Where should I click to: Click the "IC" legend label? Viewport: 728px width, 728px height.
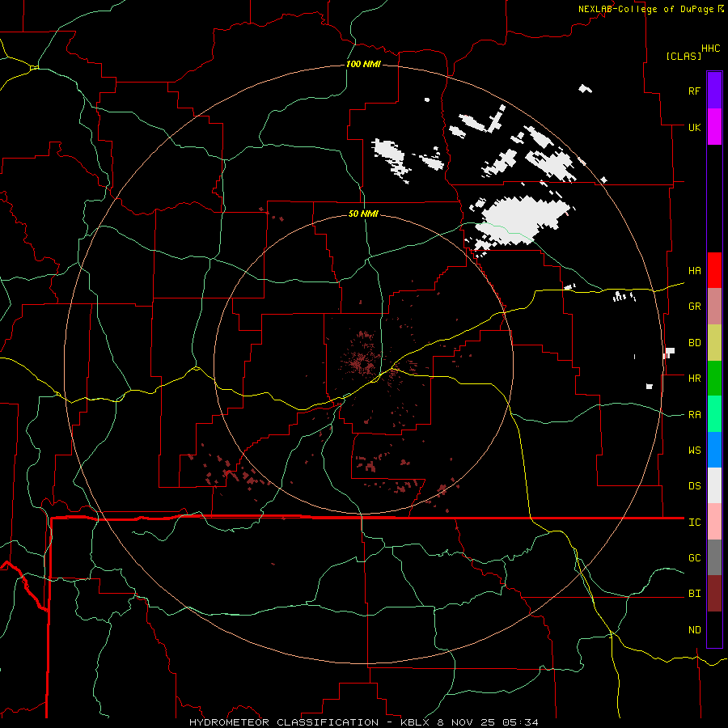pos(694,523)
